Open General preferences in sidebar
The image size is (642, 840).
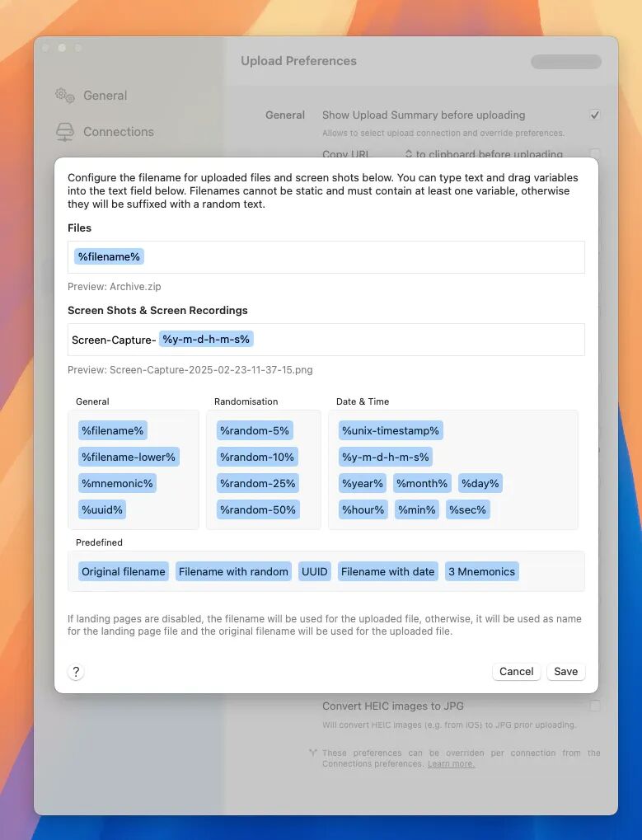91,96
